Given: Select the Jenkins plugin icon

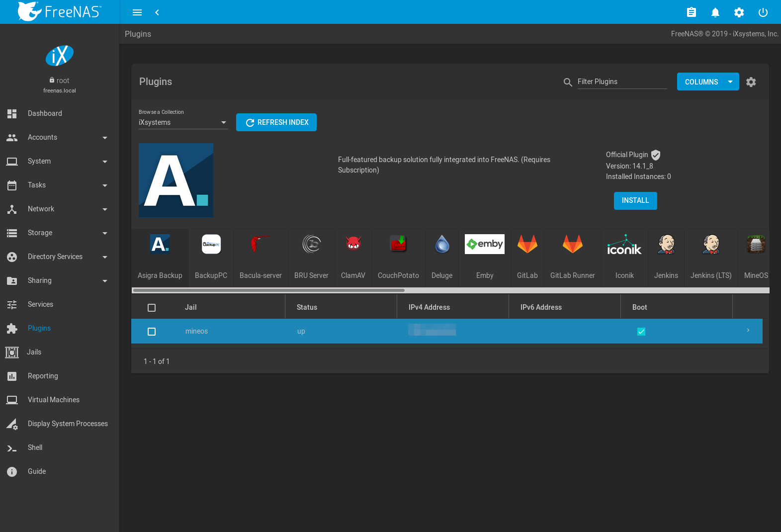Looking at the screenshot, I should [666, 244].
